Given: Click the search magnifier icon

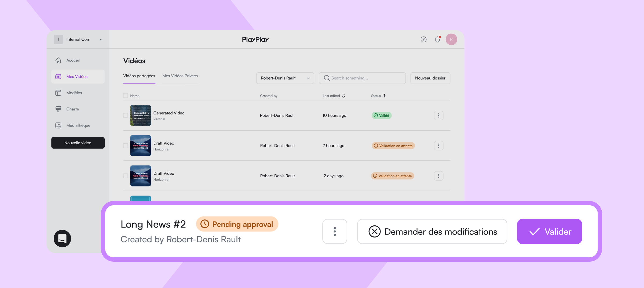Looking at the screenshot, I should (327, 78).
